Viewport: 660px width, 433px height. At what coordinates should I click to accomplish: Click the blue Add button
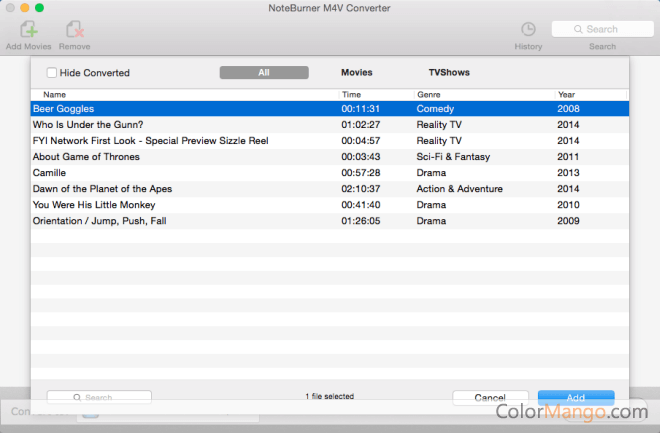tap(575, 397)
